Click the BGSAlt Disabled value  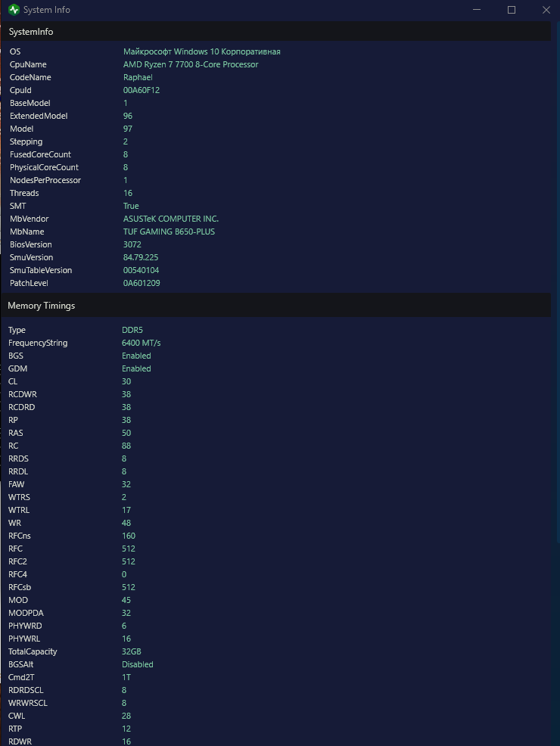(x=138, y=664)
